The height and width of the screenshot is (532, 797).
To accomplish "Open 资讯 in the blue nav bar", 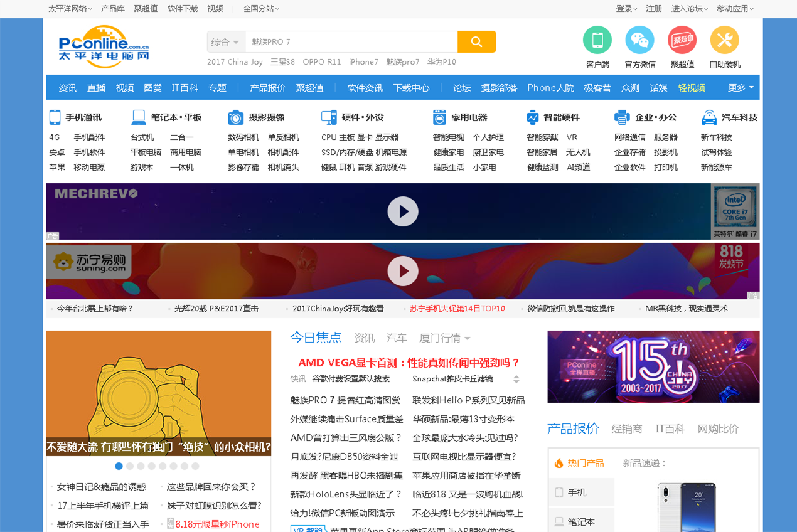I will 68,88.
